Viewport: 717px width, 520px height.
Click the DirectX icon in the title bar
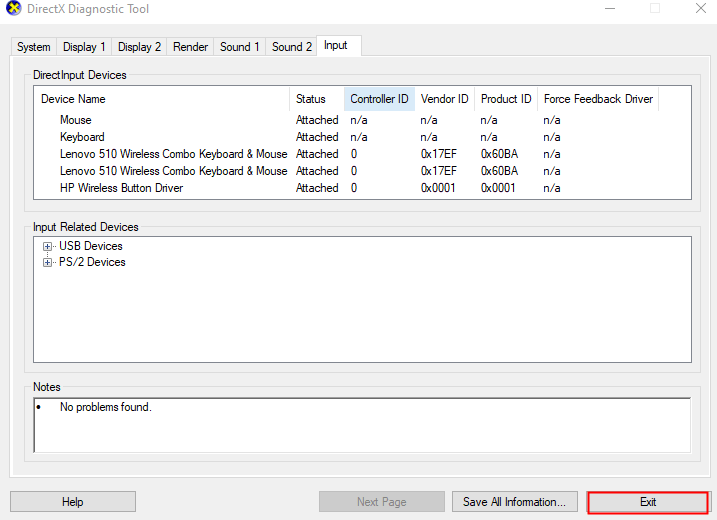click(x=12, y=10)
